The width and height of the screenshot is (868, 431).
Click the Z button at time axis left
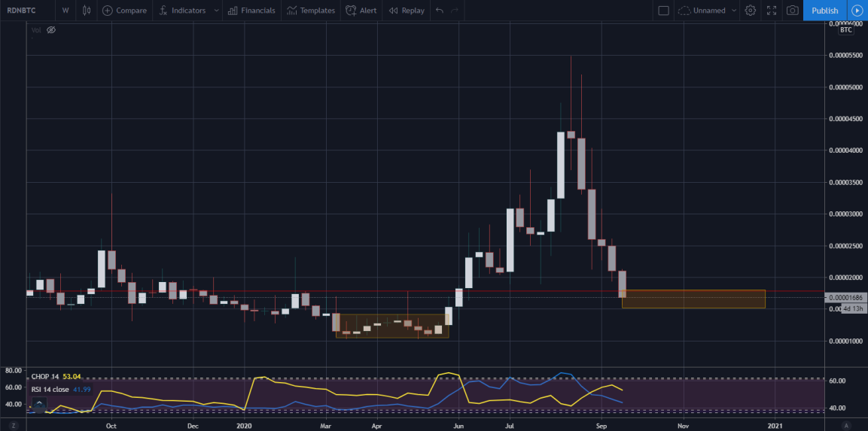(15, 426)
